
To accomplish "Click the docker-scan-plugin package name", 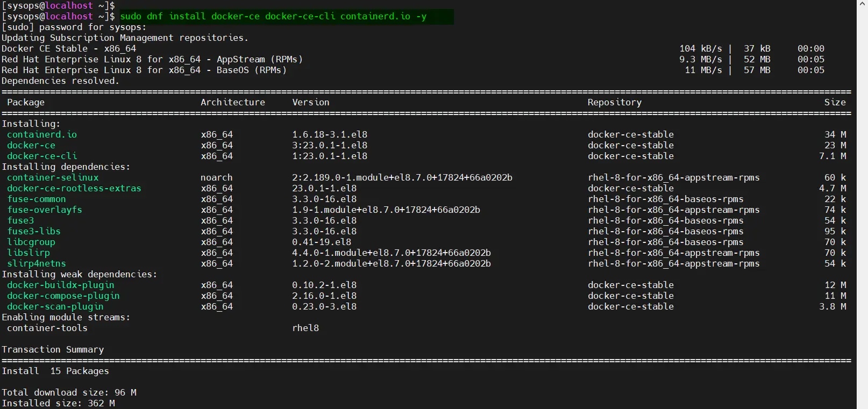I will pyautogui.click(x=55, y=306).
